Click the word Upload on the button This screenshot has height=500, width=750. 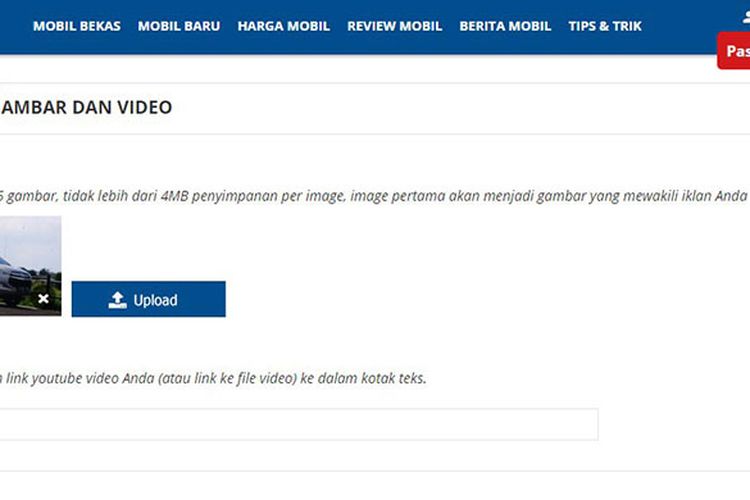click(x=155, y=300)
